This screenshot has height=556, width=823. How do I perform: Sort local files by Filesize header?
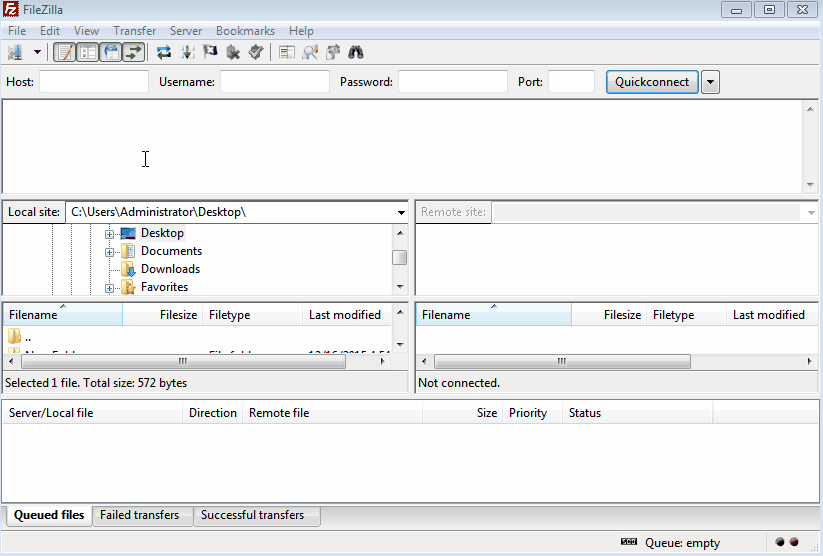[x=163, y=314]
